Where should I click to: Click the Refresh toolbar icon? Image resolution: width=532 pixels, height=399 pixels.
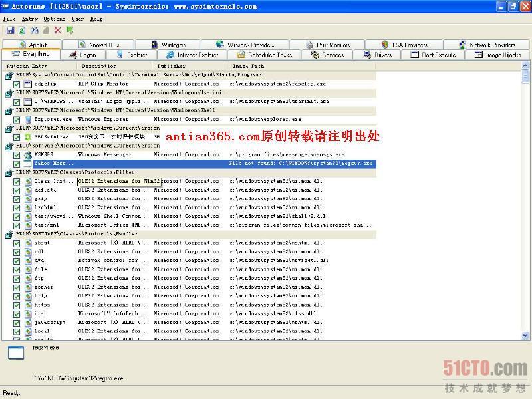[22, 30]
